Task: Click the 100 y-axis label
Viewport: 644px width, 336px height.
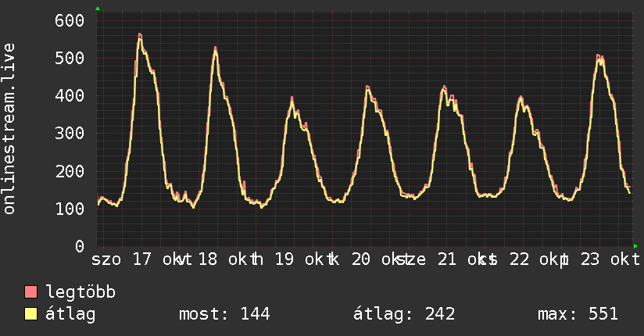Action: tap(70, 209)
